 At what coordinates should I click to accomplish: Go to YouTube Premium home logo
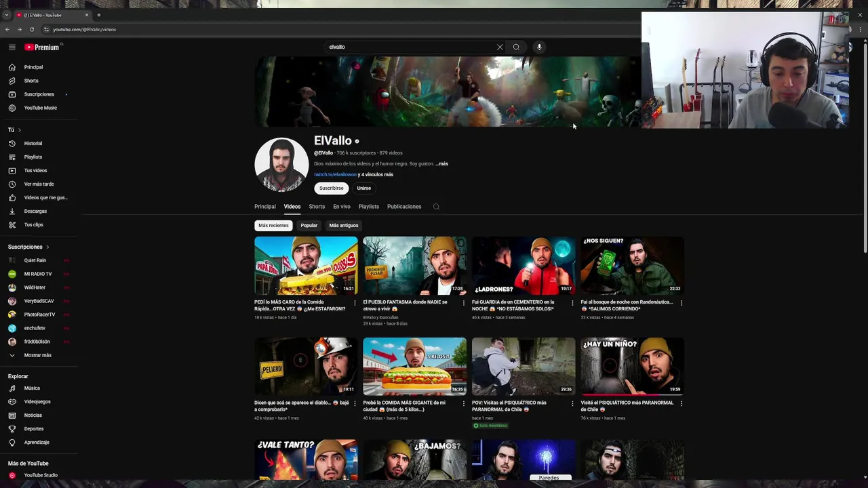click(43, 47)
